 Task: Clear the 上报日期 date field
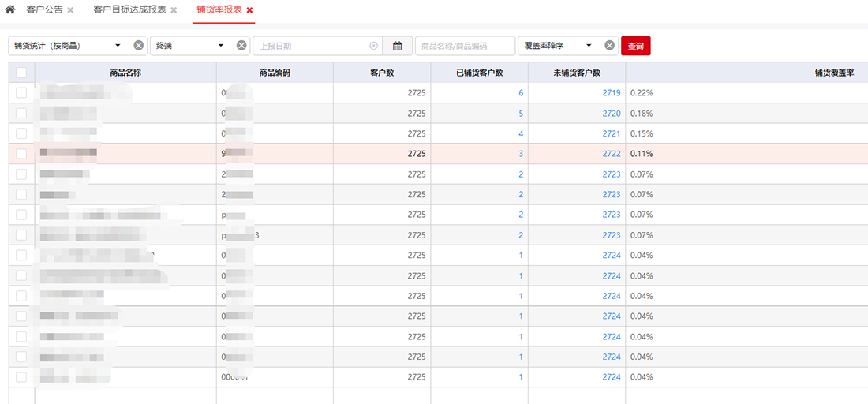pos(373,46)
